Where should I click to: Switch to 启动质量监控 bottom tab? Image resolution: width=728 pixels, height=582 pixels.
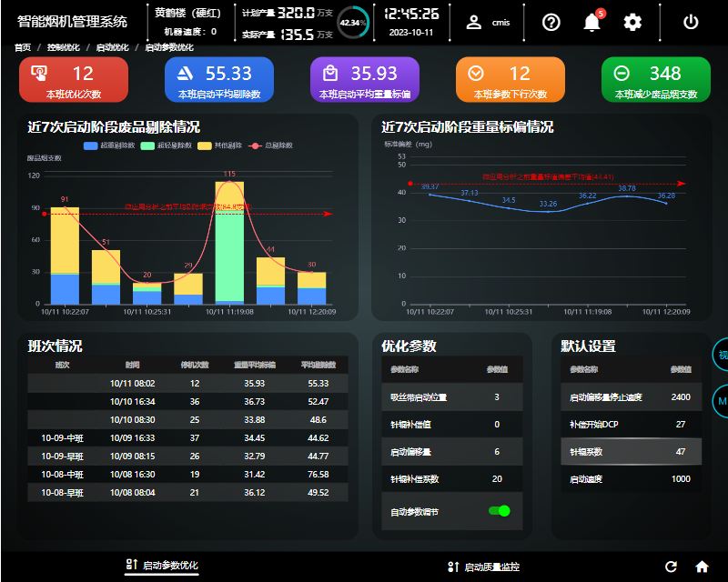click(483, 567)
